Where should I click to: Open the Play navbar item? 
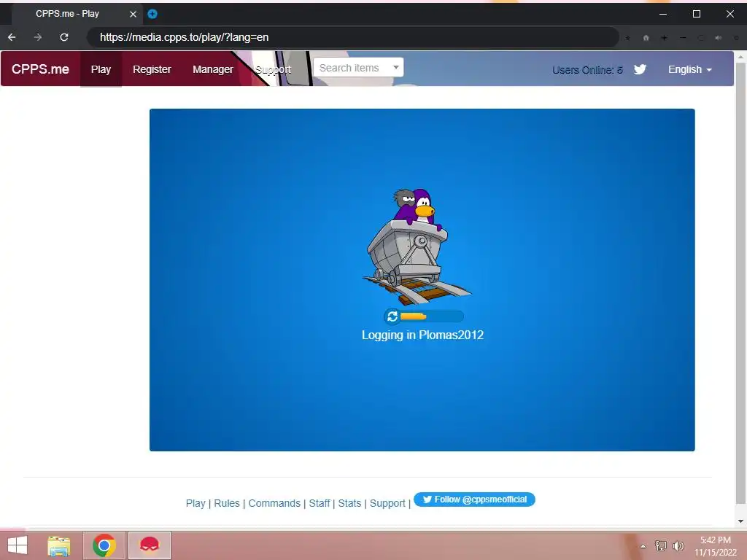[x=101, y=69]
